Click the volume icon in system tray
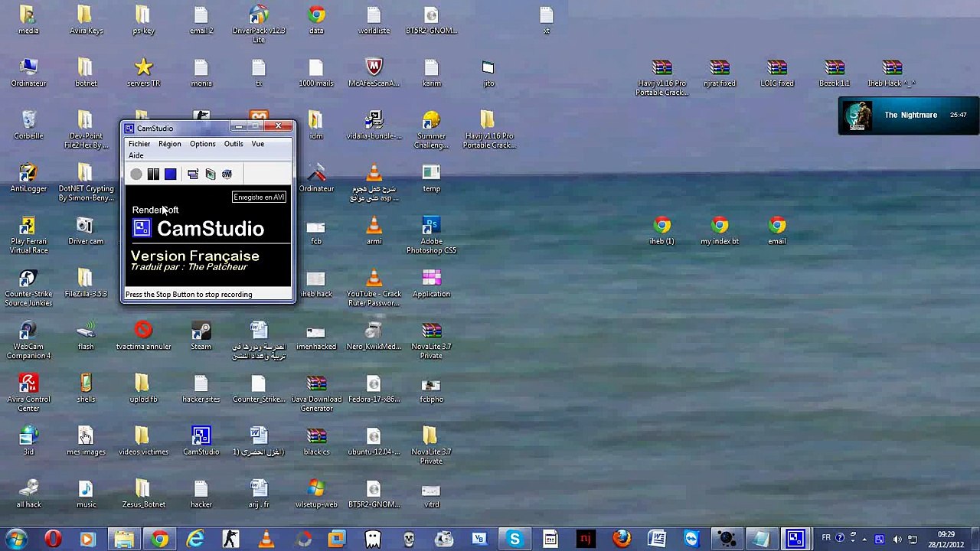980x551 pixels. coord(897,539)
